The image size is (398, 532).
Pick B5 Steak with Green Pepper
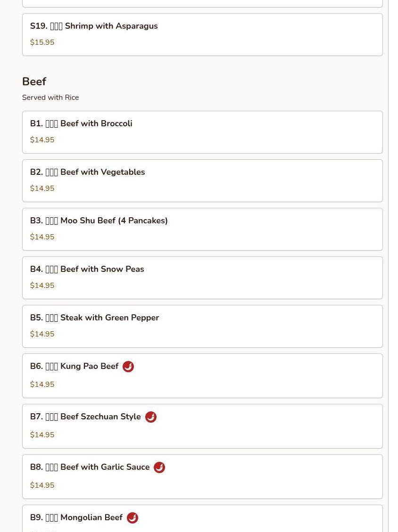point(202,326)
